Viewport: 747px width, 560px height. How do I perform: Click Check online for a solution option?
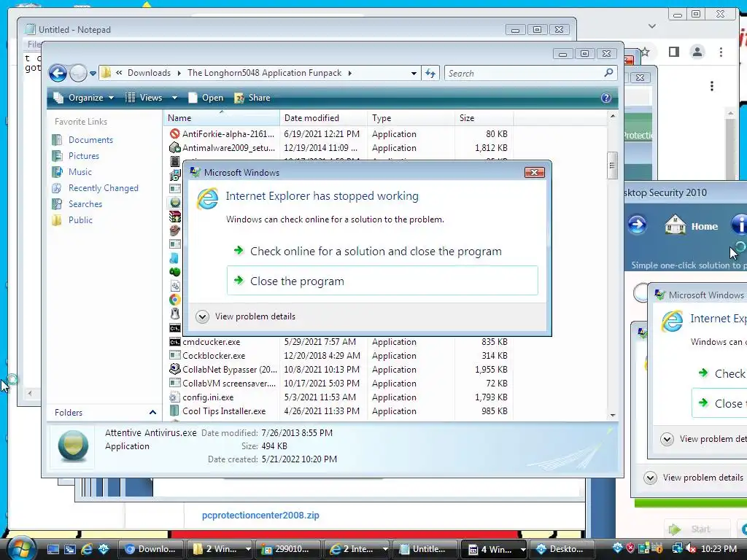(x=382, y=251)
